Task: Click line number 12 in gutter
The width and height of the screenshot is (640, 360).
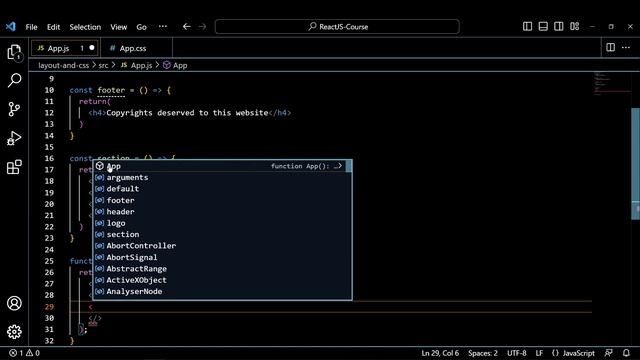Action: [x=49, y=113]
